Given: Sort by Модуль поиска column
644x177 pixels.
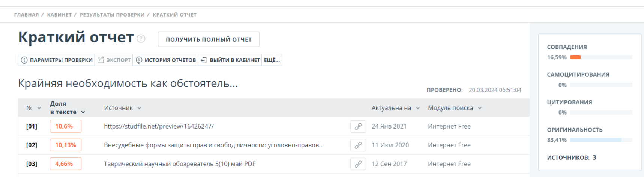Looking at the screenshot, I should pyautogui.click(x=455, y=108).
